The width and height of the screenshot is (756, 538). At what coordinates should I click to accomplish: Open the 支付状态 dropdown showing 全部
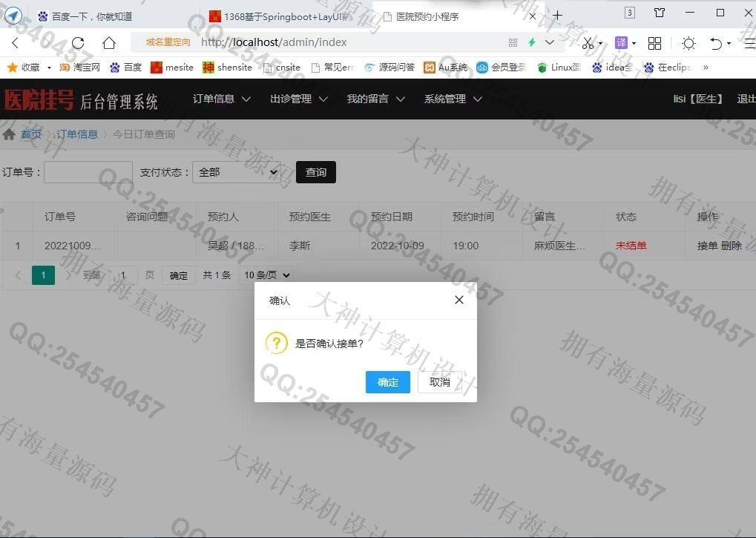pos(236,172)
